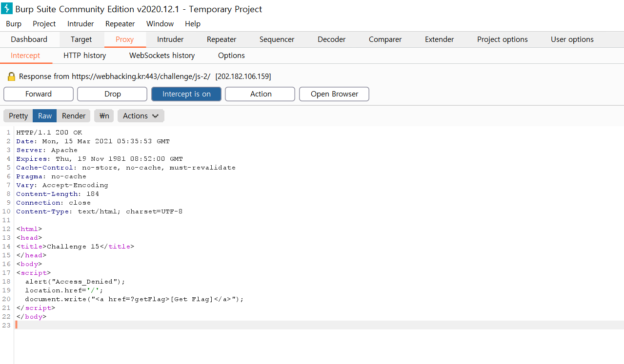Image resolution: width=624 pixels, height=364 pixels.
Task: Switch to the Render view
Action: [74, 115]
